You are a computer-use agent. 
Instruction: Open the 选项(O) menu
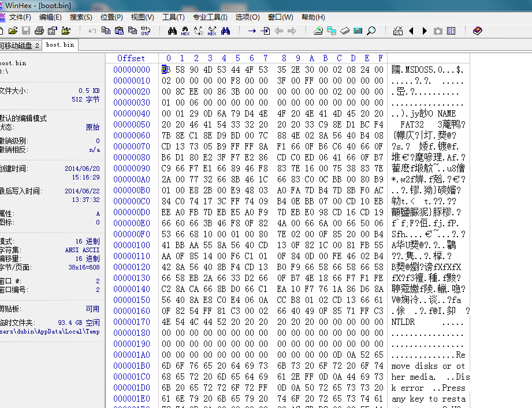(x=247, y=17)
